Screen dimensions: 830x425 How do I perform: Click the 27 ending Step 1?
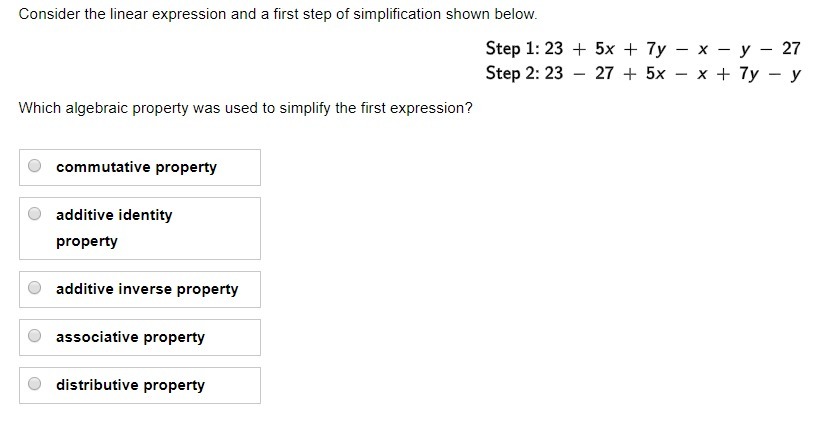tap(791, 49)
